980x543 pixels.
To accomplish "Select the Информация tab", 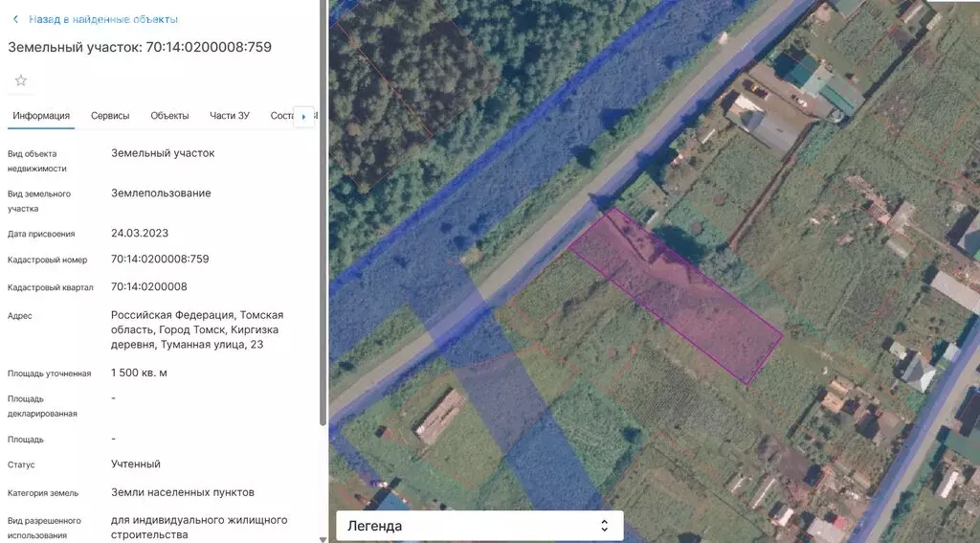I will 41,116.
